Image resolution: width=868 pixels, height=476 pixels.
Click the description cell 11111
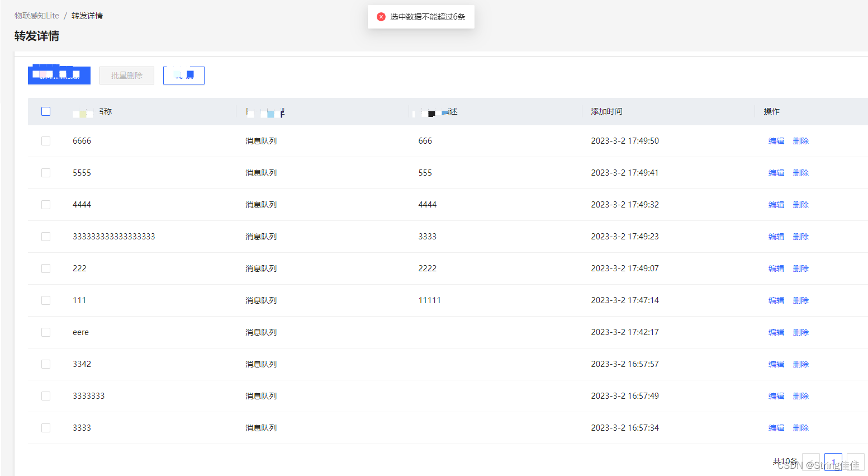(x=429, y=300)
